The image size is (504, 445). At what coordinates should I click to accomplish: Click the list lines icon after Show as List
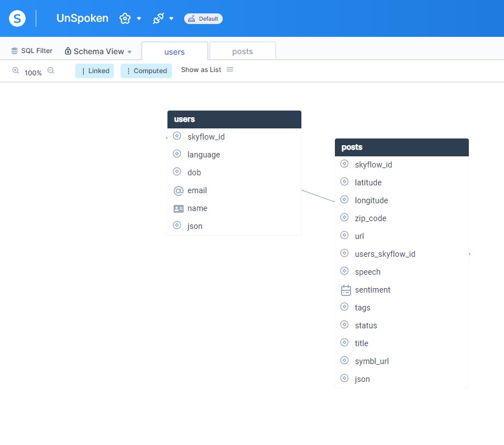[230, 69]
